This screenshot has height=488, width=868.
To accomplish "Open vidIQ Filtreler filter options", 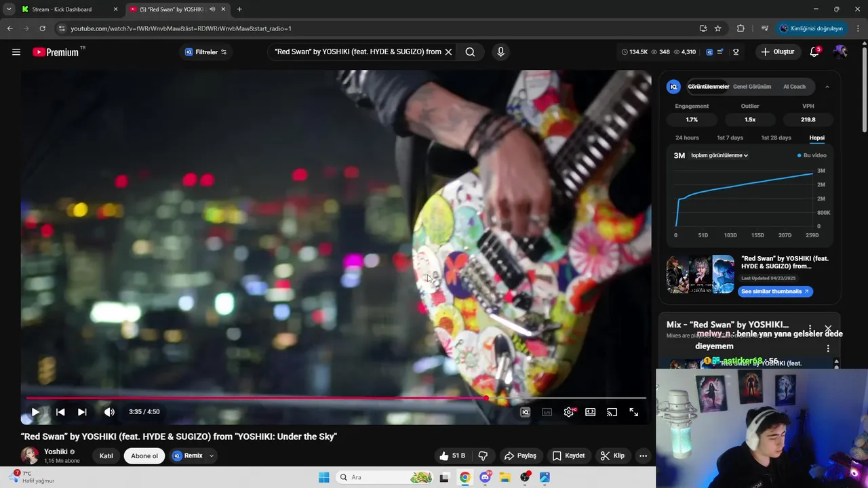I will tap(206, 52).
